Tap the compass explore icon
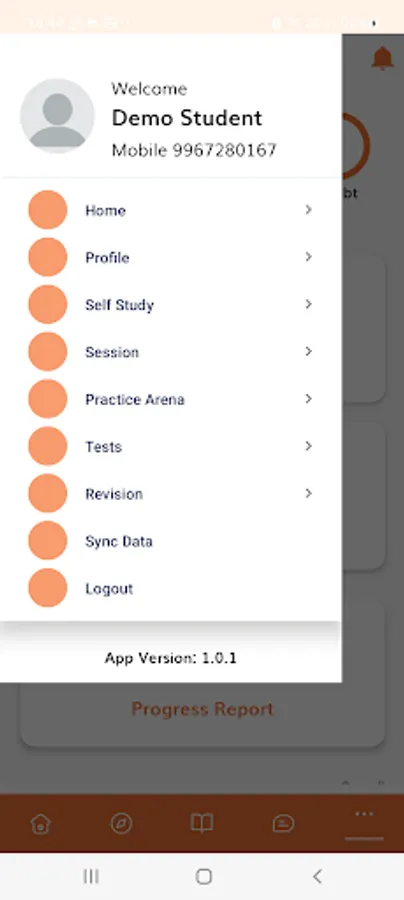This screenshot has height=900, width=404. click(121, 824)
